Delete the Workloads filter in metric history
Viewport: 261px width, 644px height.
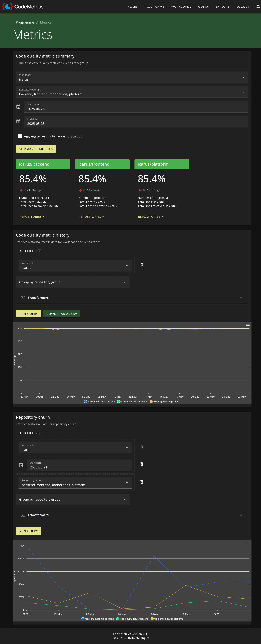pyautogui.click(x=142, y=264)
